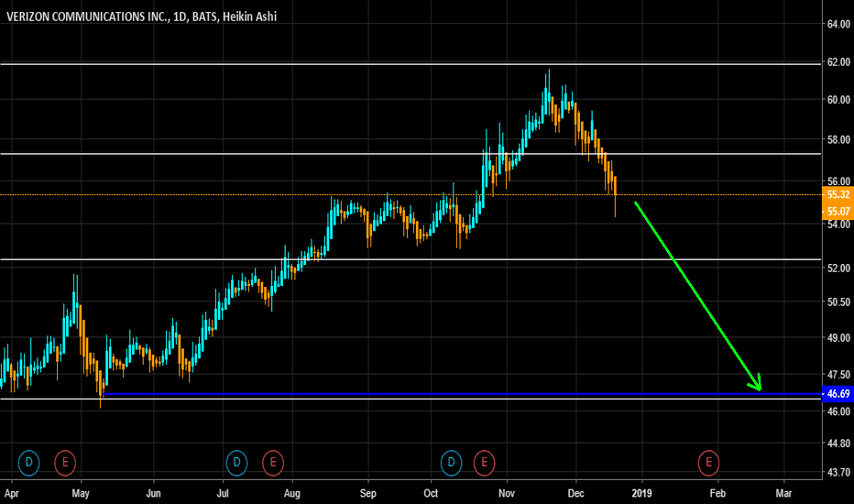Click the Apr label on time axis

coord(11,494)
